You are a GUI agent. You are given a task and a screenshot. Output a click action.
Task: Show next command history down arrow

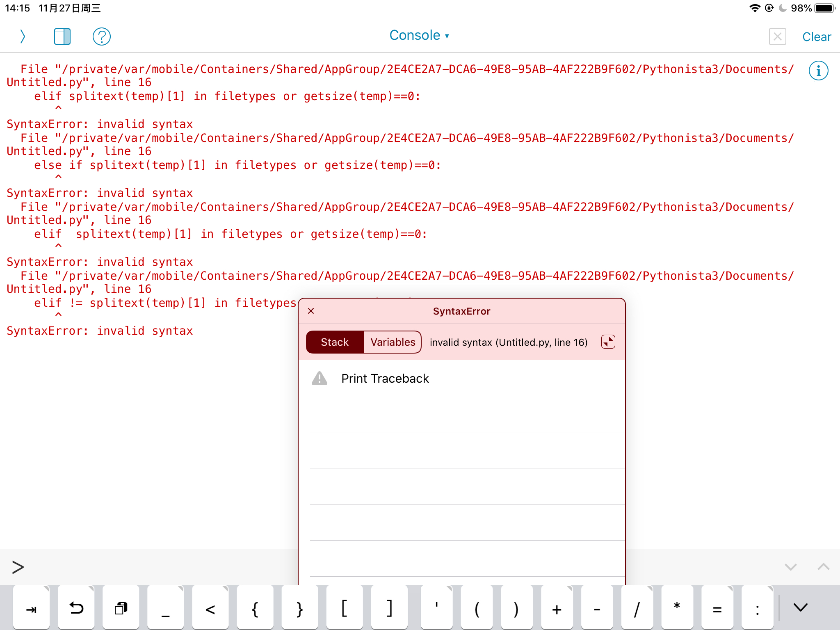[x=790, y=567]
